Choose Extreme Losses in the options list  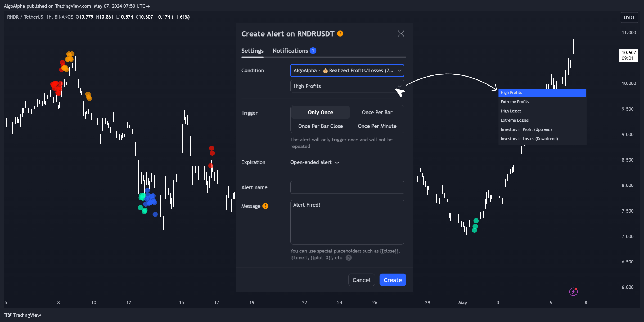coord(542,120)
